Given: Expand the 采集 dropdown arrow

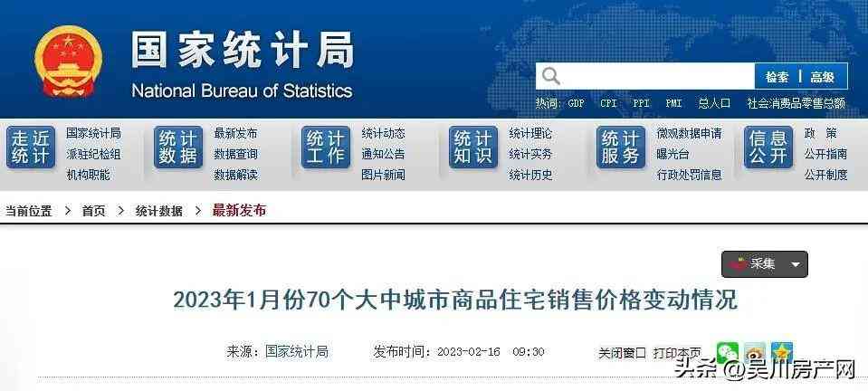Looking at the screenshot, I should click(795, 264).
